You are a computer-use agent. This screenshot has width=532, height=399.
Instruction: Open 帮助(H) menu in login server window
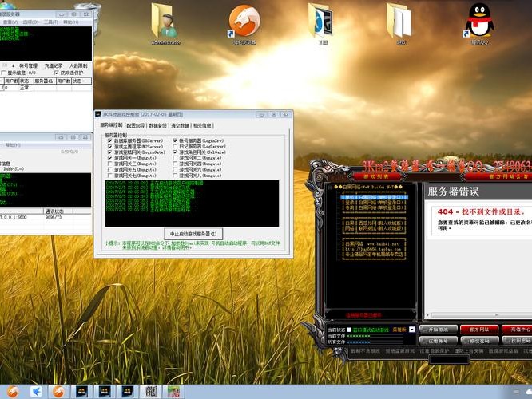coord(71,22)
